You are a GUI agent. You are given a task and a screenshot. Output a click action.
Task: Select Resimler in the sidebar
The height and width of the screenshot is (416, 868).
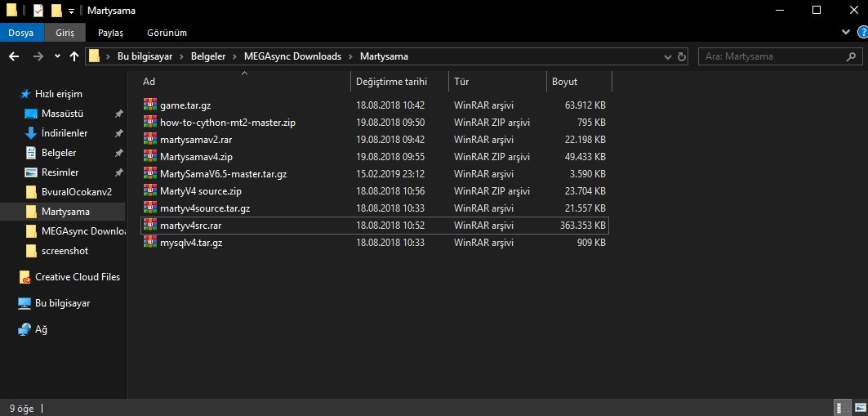click(60, 172)
